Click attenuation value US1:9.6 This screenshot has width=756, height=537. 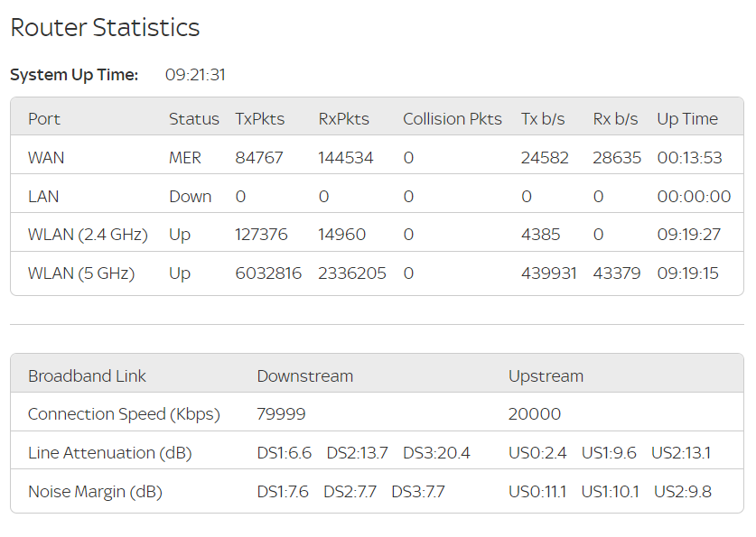click(609, 453)
